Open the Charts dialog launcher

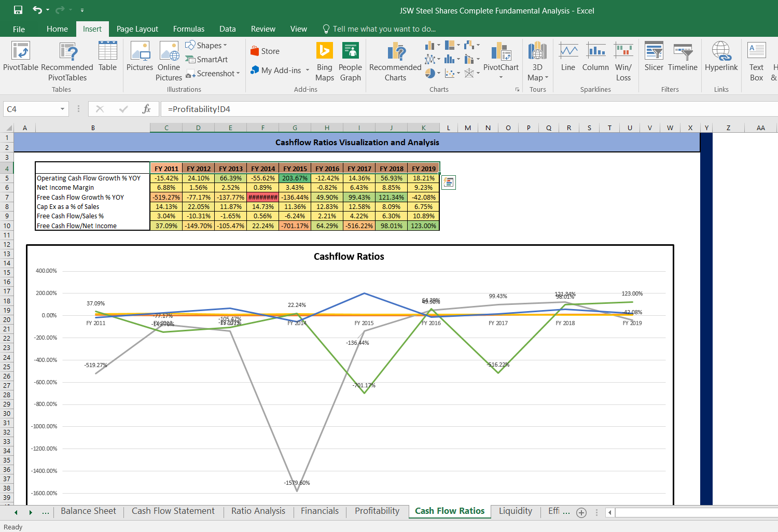point(517,90)
